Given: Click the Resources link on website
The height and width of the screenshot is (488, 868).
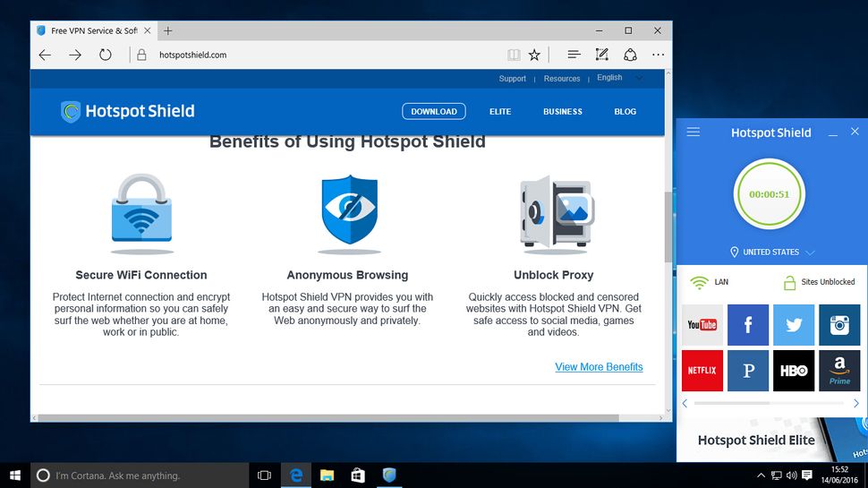Looking at the screenshot, I should pos(562,79).
